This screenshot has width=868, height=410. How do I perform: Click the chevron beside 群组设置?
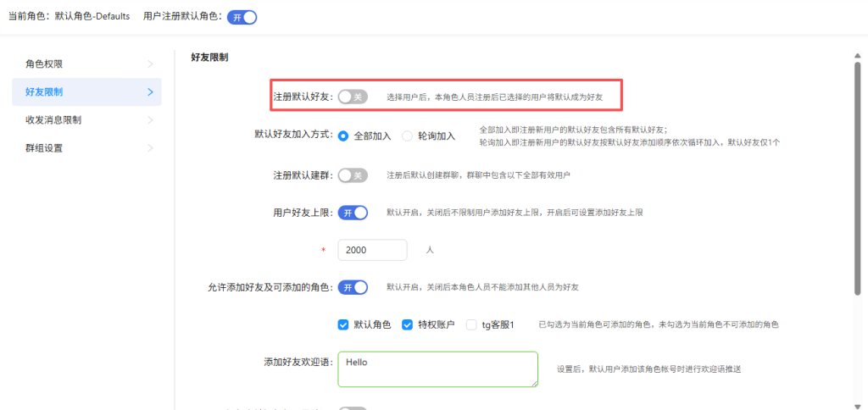[150, 148]
